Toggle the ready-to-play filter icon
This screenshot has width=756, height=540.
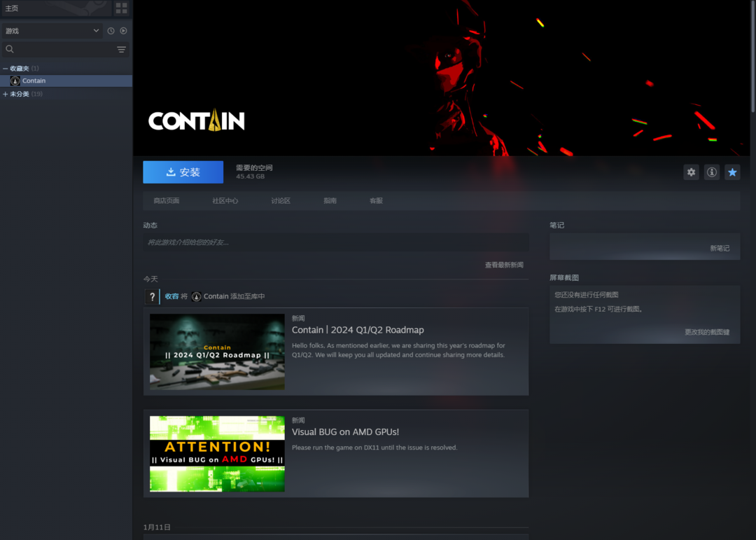[123, 31]
